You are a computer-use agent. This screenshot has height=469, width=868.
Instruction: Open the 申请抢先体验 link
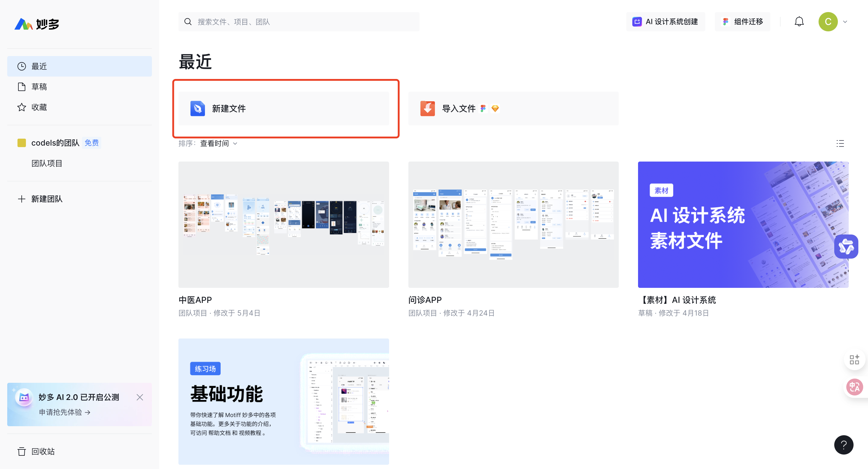pos(64,412)
